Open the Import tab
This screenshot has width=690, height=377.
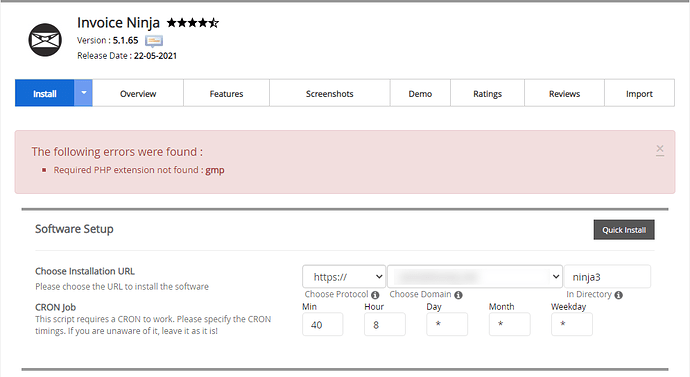pos(639,93)
